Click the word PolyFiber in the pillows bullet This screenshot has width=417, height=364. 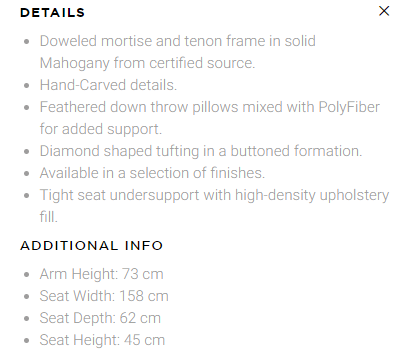(349, 107)
